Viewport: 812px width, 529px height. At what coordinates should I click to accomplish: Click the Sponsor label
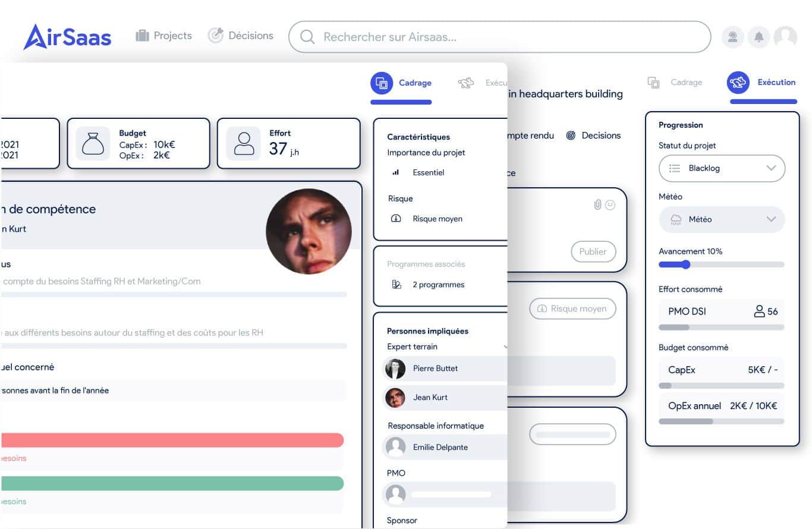click(x=402, y=520)
